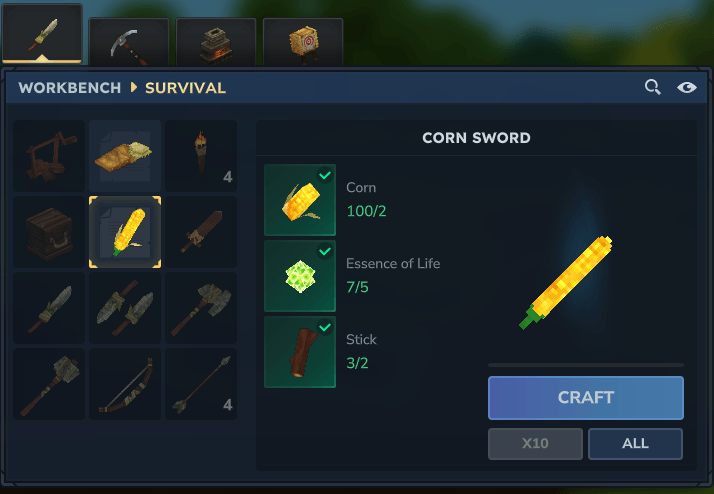Select the torch recipe icon

[x=201, y=156]
